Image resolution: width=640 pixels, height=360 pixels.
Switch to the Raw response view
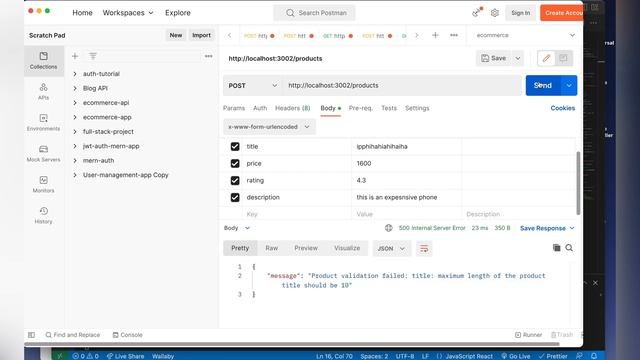[x=271, y=248]
